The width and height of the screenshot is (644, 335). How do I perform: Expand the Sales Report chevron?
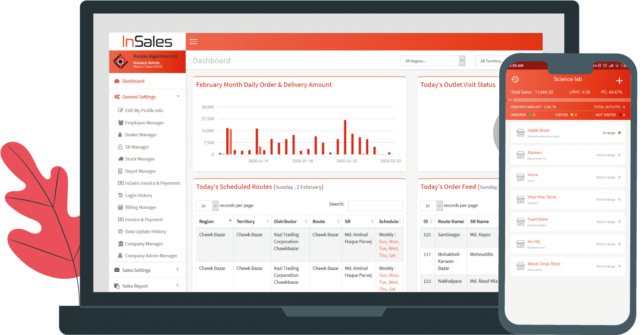click(178, 285)
